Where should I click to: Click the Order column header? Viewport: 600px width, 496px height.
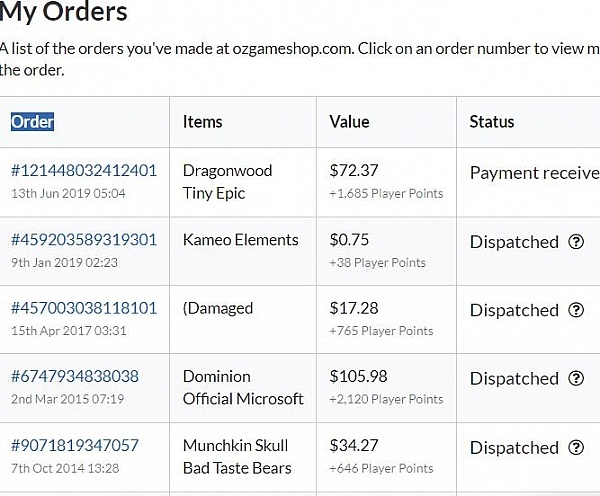(33, 122)
